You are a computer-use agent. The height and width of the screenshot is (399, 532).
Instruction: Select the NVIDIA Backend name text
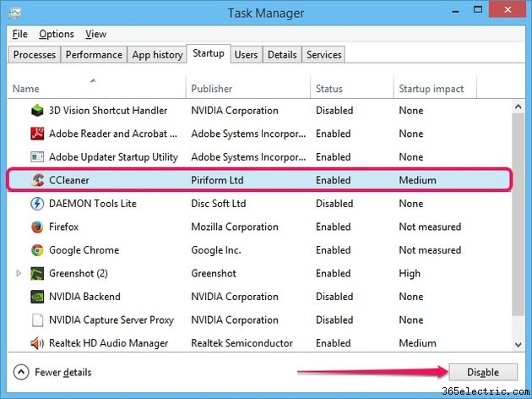tap(84, 297)
